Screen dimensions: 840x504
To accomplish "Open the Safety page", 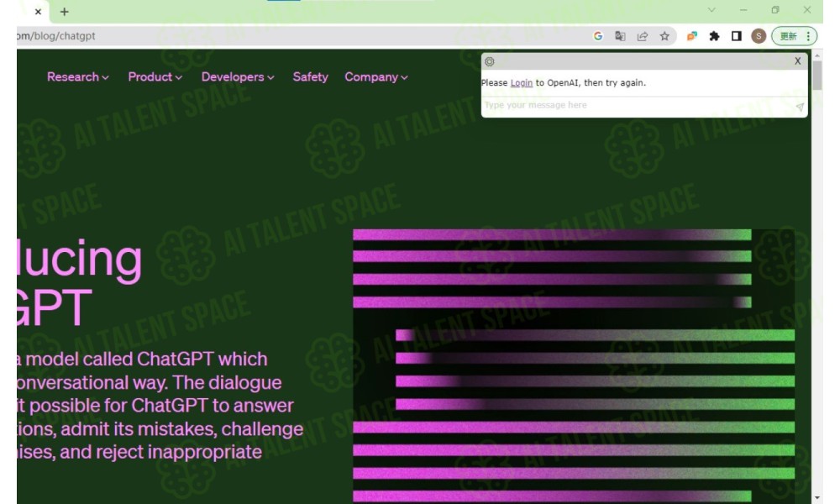I will [x=310, y=77].
